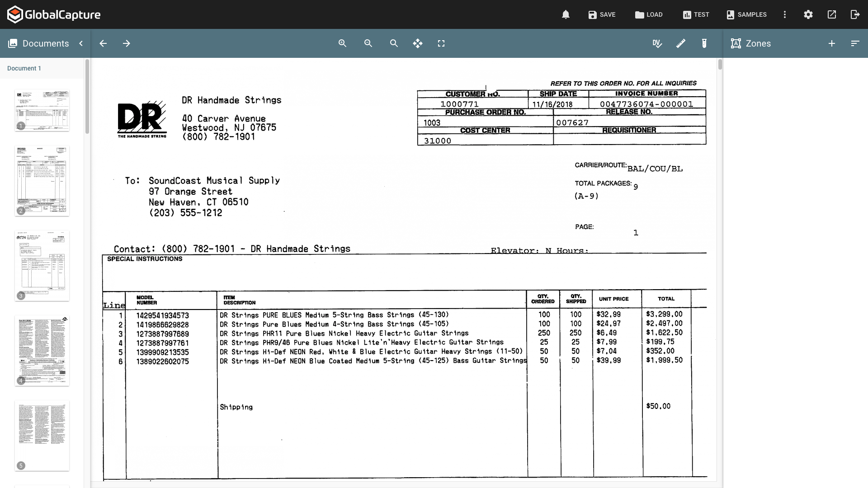Zoom in on the document
868x488 pixels.
tap(342, 43)
